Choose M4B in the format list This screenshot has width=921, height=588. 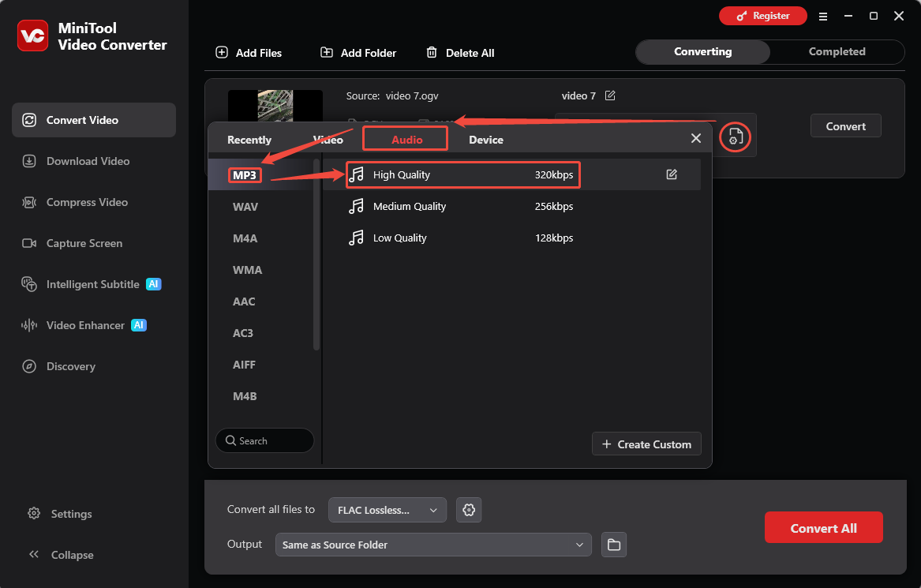245,396
